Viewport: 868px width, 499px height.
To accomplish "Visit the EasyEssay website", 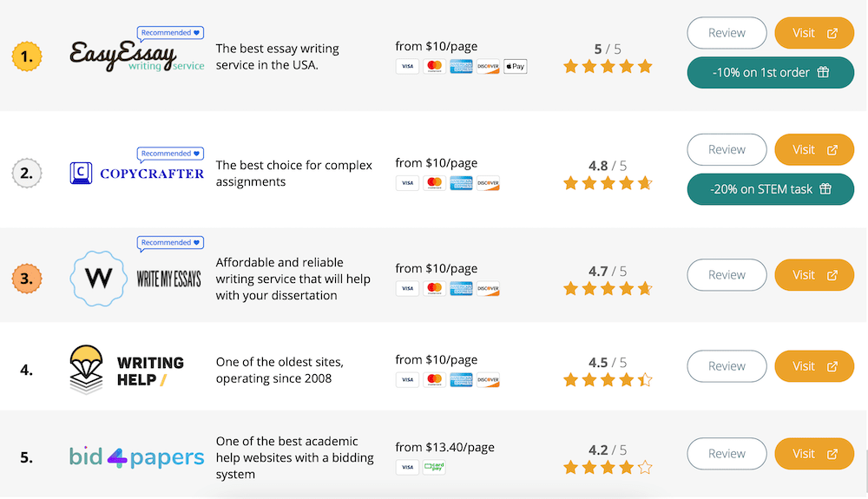I will (814, 33).
